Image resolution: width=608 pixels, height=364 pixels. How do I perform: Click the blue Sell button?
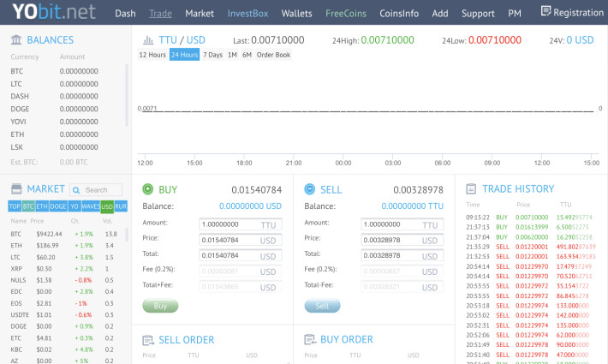point(322,306)
